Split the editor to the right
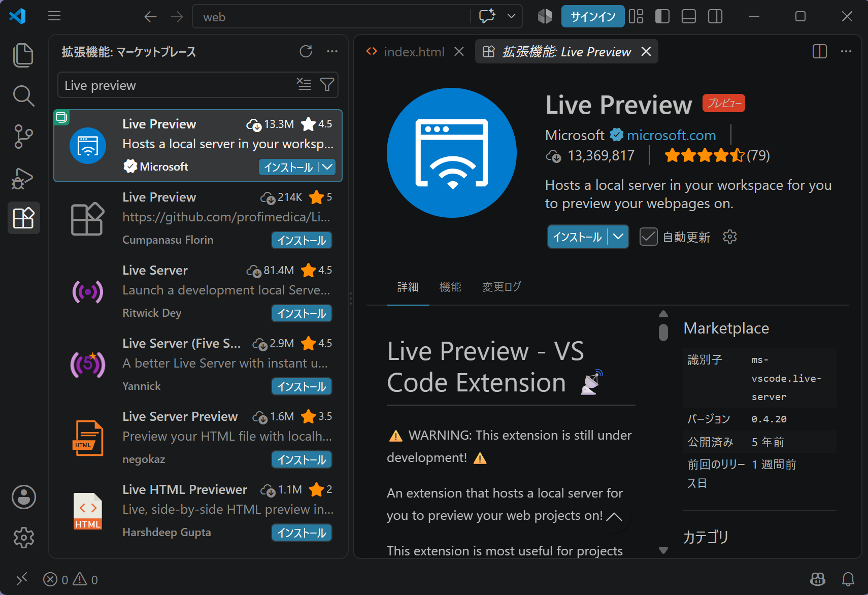Viewport: 868px width, 595px height. (x=820, y=51)
